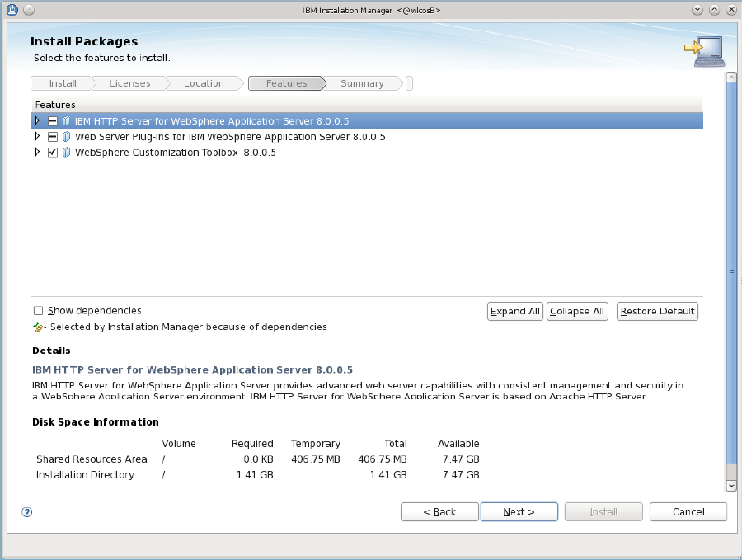Select the Web Server Plug-ins 8.0.0.5 row
The image size is (742, 560).
click(x=367, y=137)
